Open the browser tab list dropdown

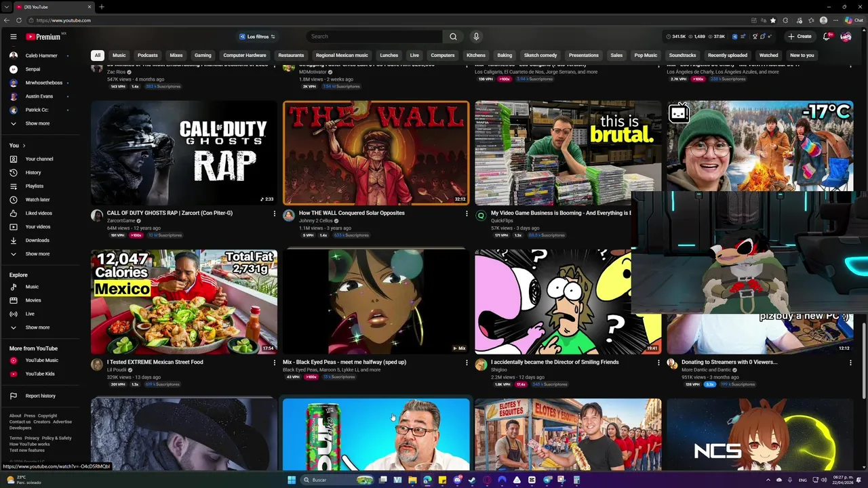click(6, 7)
